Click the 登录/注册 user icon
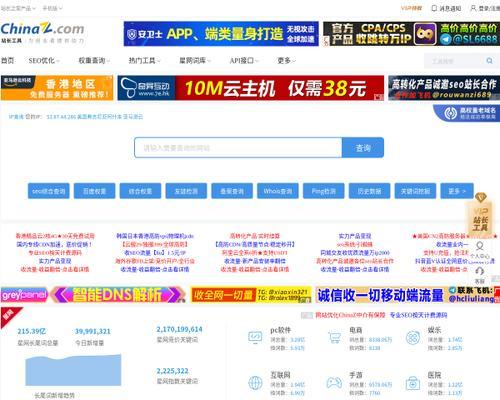This screenshot has height=400, width=500. point(473,8)
